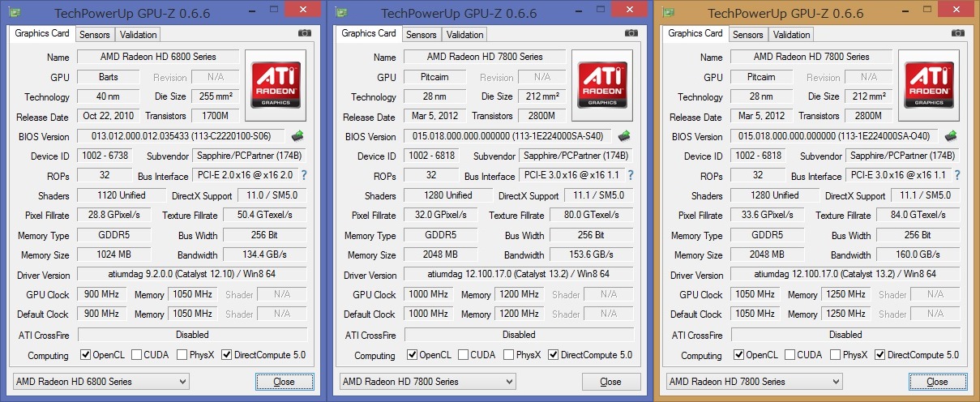Open title bar app icon of SA-S40 GPU-Z window

tap(340, 13)
